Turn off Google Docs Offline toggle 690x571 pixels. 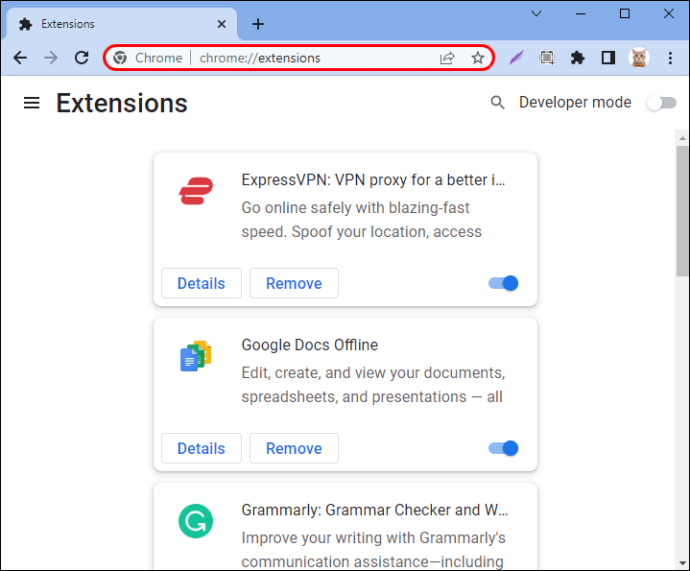503,448
